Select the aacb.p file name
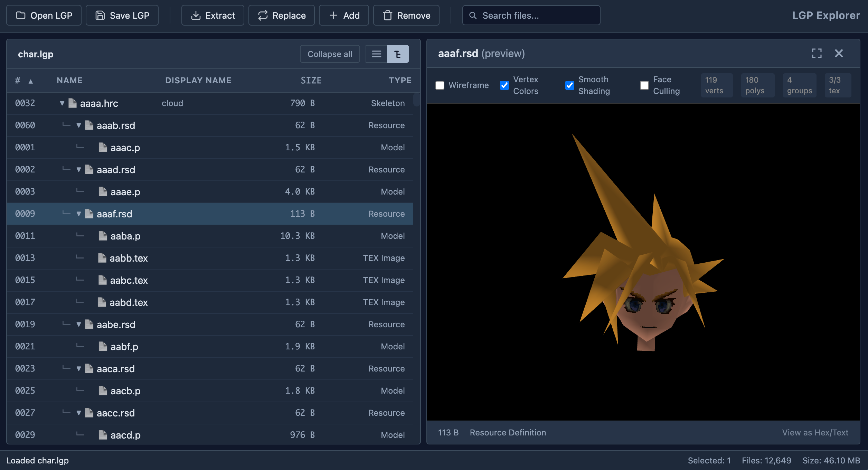This screenshot has height=470, width=868. click(x=125, y=391)
